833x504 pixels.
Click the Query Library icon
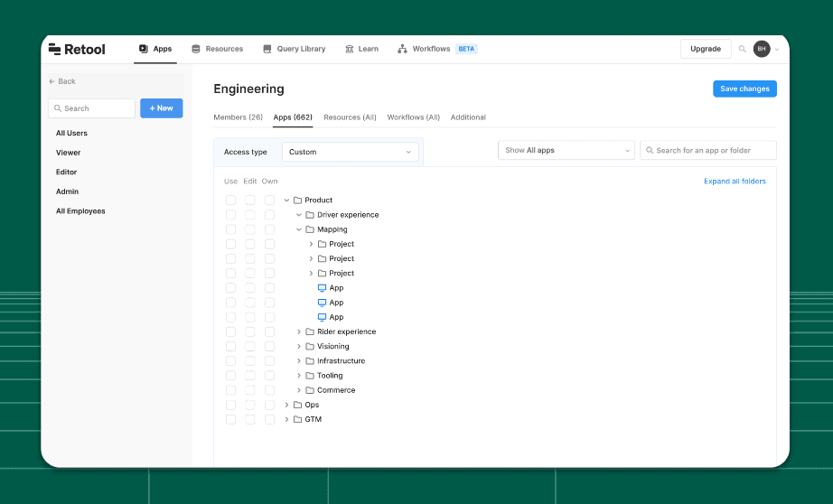pyautogui.click(x=267, y=49)
